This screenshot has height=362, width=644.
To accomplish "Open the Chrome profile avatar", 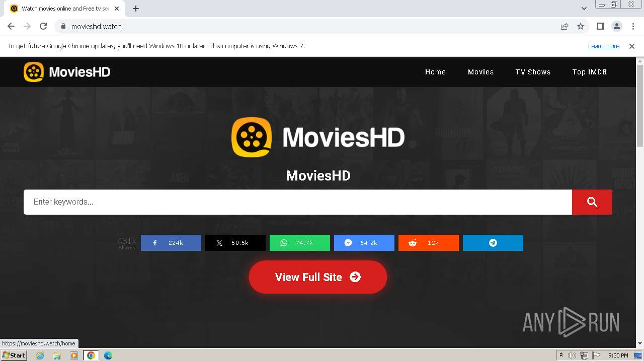I will tap(616, 27).
